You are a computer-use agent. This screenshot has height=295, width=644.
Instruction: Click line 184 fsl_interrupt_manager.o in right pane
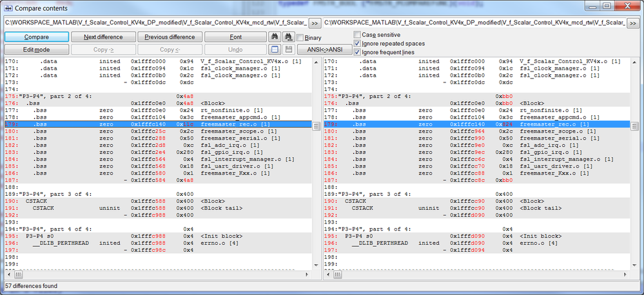477,159
